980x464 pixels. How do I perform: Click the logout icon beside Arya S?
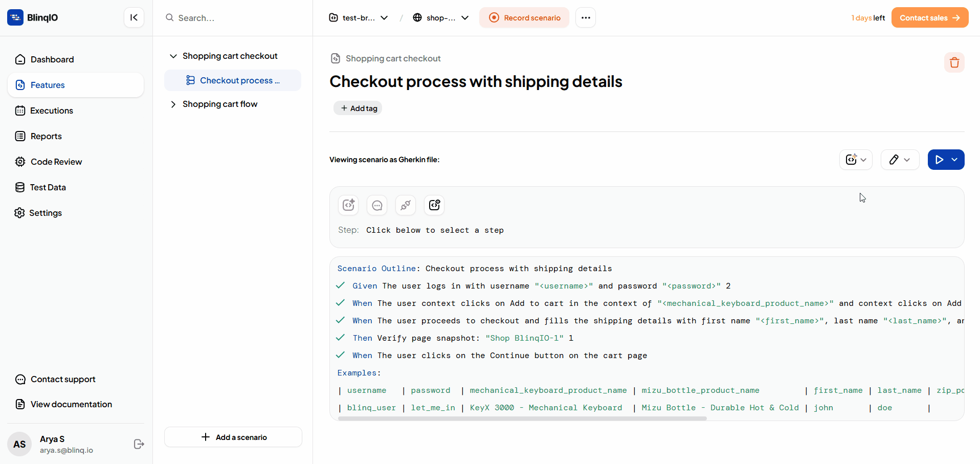pyautogui.click(x=139, y=444)
